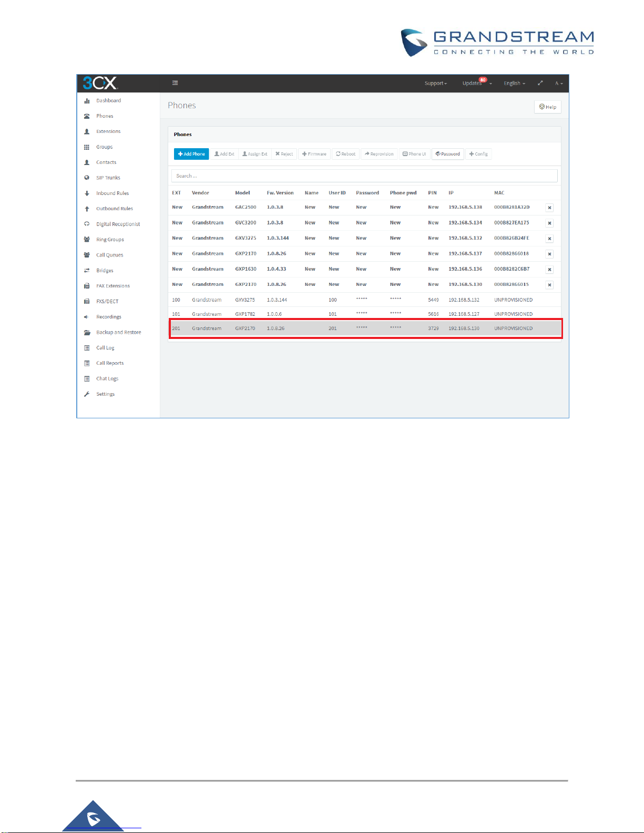Go to Call Queues in sidebar
The height and width of the screenshot is (833, 644).
coord(109,255)
